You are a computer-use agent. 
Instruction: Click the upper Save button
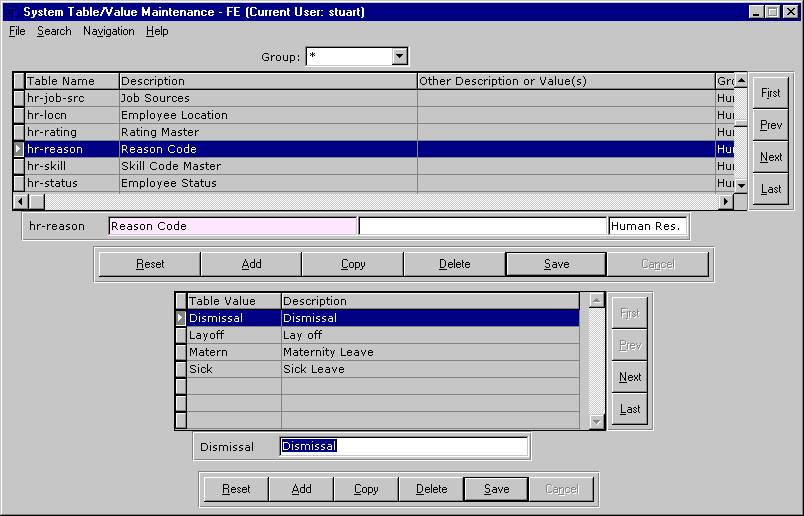556,264
